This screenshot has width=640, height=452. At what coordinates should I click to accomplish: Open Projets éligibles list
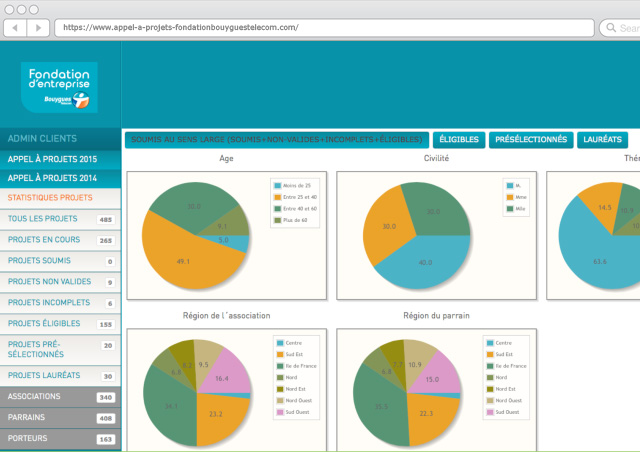pyautogui.click(x=60, y=324)
